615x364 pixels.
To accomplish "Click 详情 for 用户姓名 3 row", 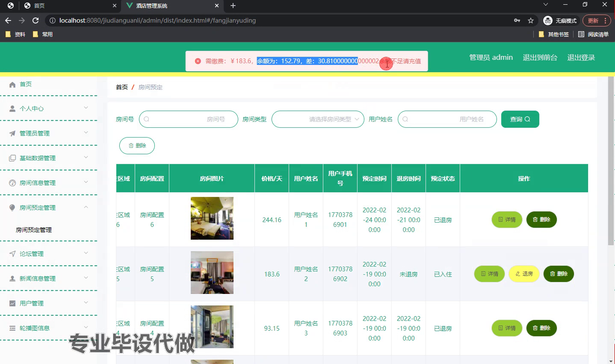I will (507, 328).
